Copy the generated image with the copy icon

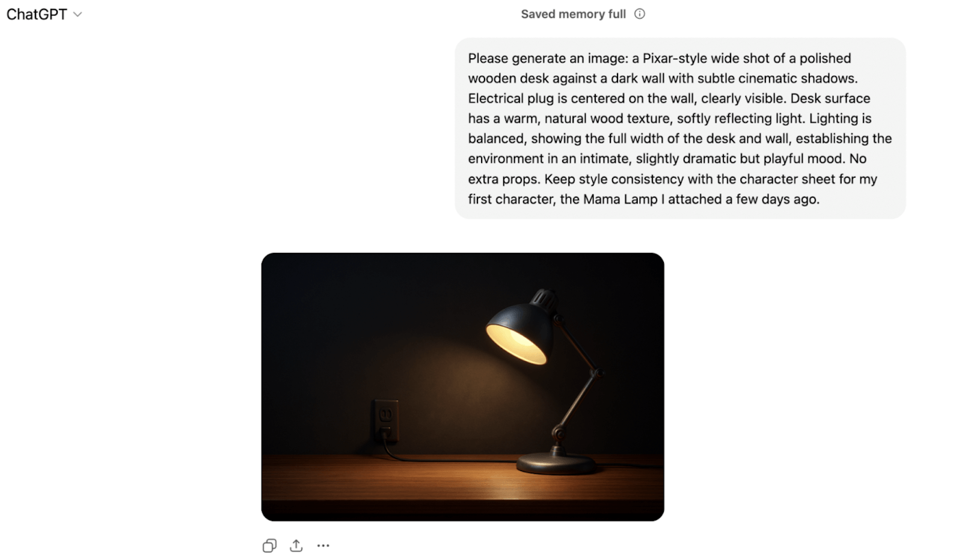click(x=269, y=546)
